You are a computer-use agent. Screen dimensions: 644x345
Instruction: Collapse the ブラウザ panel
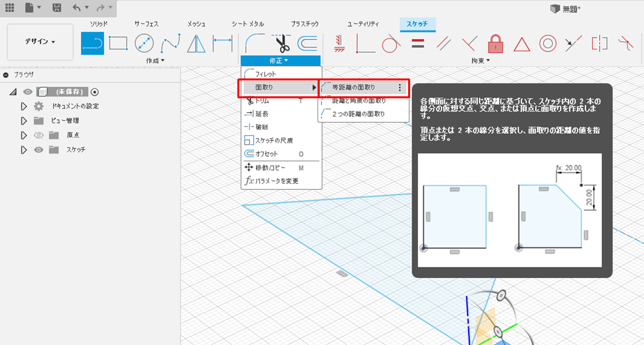click(6, 74)
